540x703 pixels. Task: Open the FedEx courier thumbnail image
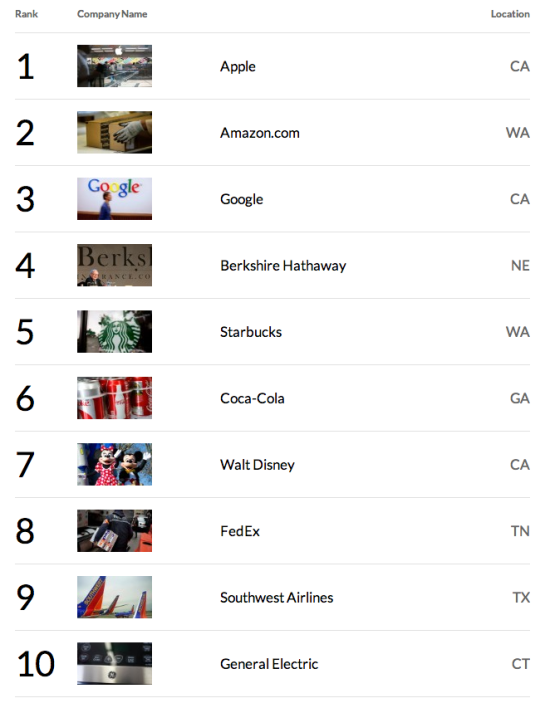coord(114,530)
